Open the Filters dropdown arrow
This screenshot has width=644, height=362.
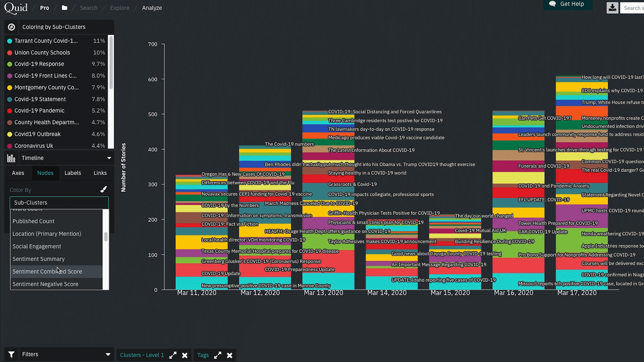point(108,354)
